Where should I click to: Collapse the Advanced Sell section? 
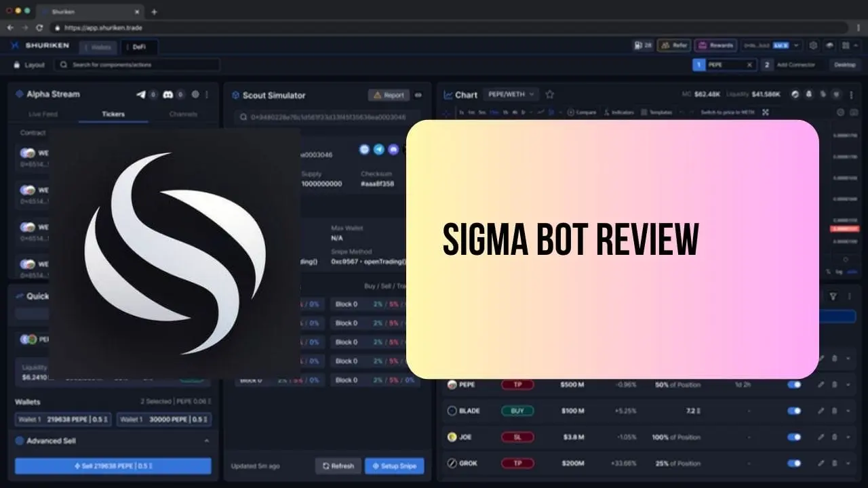tap(207, 441)
